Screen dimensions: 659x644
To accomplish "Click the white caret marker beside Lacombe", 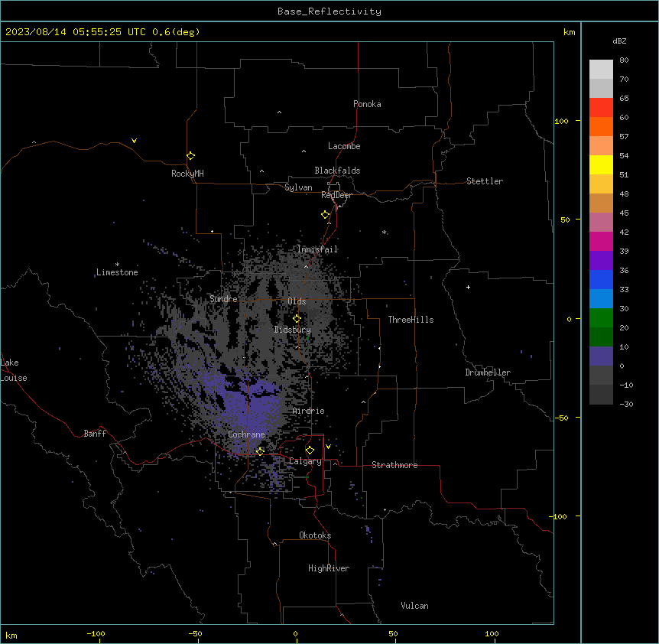I will [304, 151].
